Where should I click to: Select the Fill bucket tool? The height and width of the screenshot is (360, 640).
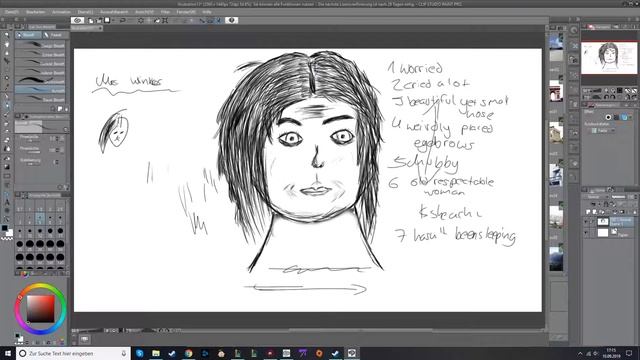[x=7, y=158]
